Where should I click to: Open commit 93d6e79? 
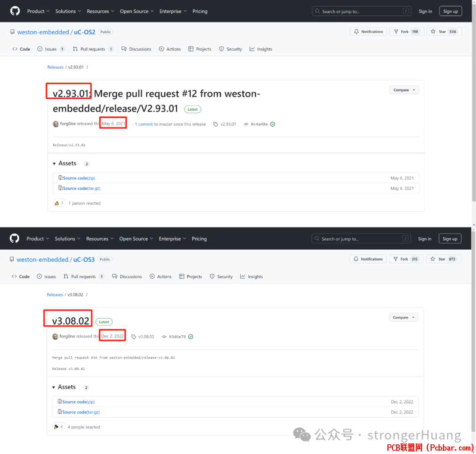tap(177, 337)
